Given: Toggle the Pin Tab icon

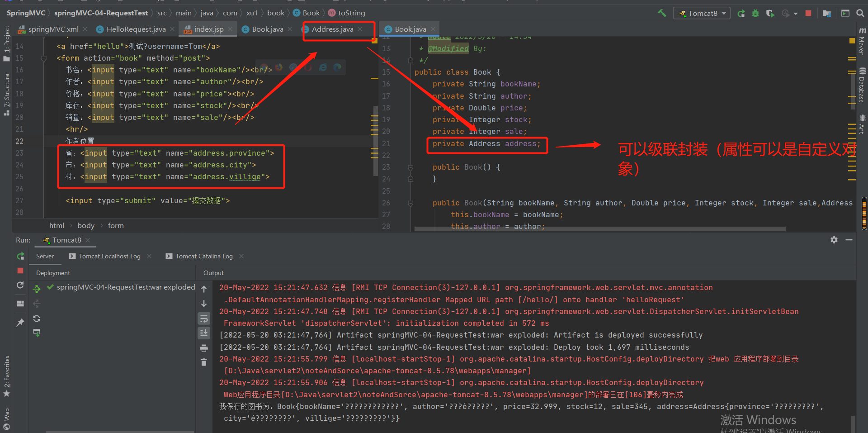Looking at the screenshot, I should [20, 322].
